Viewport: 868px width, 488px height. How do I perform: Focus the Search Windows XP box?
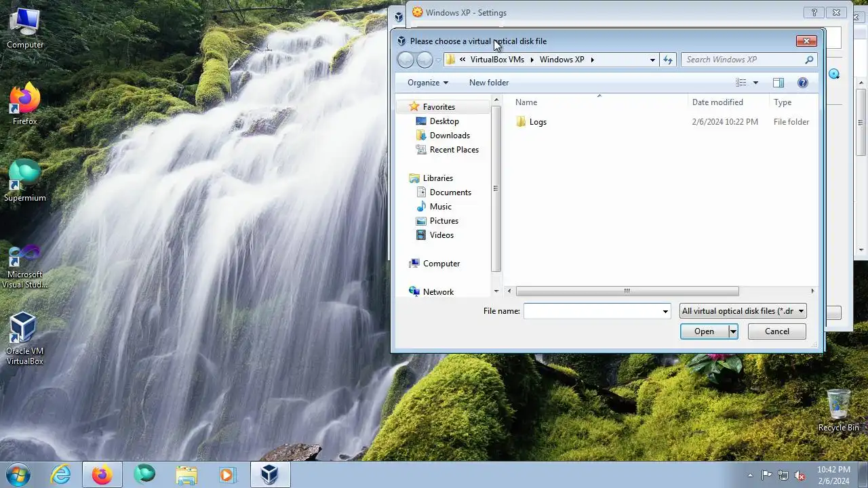[742, 60]
